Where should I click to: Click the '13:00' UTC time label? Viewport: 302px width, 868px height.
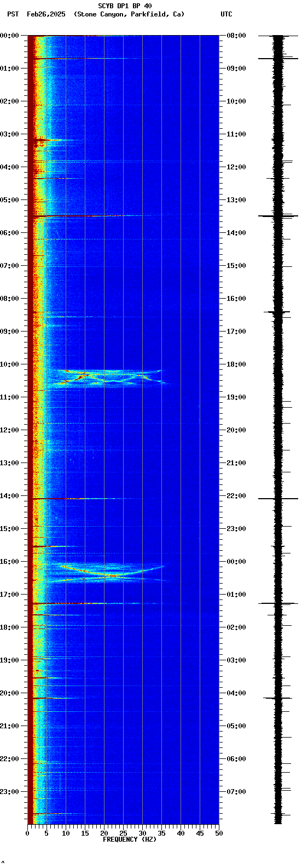236,200
